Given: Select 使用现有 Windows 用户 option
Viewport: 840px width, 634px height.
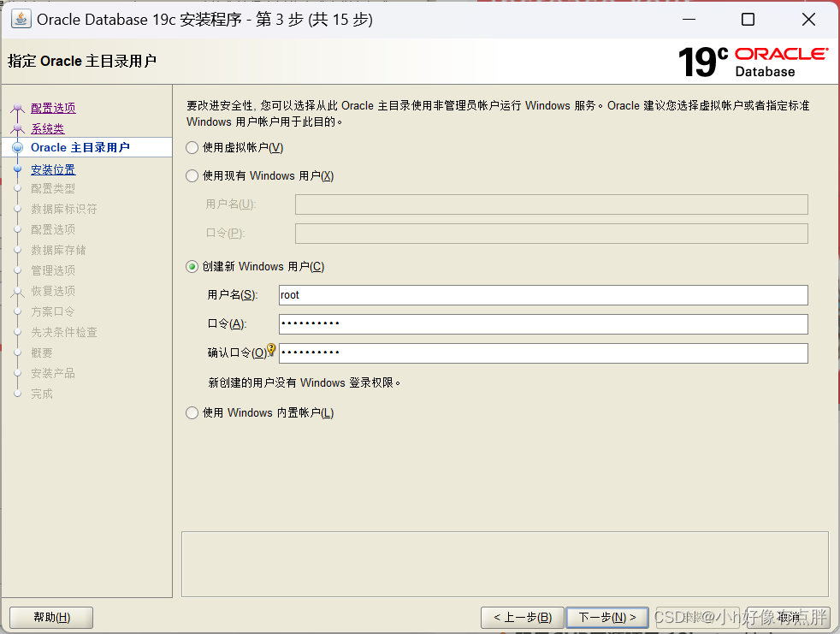Looking at the screenshot, I should point(192,175).
